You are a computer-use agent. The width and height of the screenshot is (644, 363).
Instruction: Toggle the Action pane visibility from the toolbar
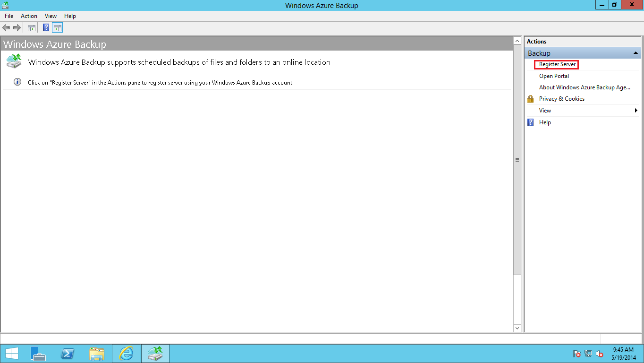(x=57, y=27)
